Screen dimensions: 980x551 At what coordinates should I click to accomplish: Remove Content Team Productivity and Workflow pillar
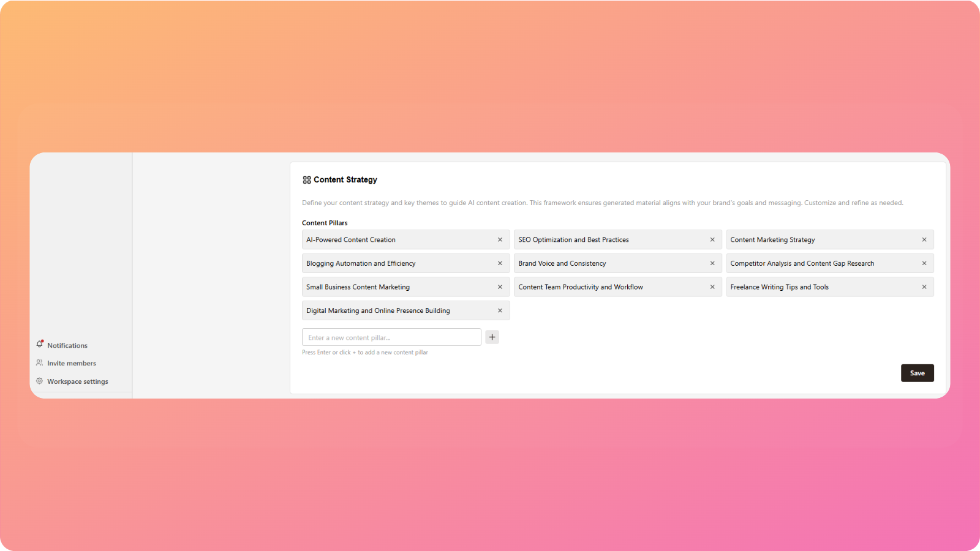coord(712,287)
